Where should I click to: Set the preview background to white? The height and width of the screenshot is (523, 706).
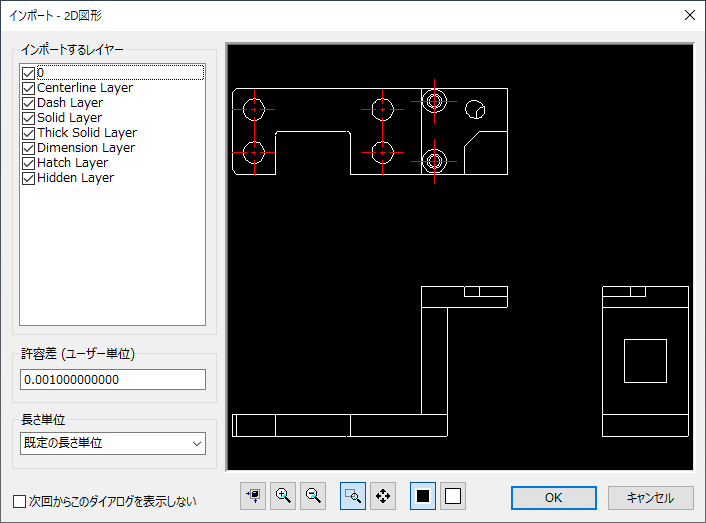pyautogui.click(x=453, y=496)
